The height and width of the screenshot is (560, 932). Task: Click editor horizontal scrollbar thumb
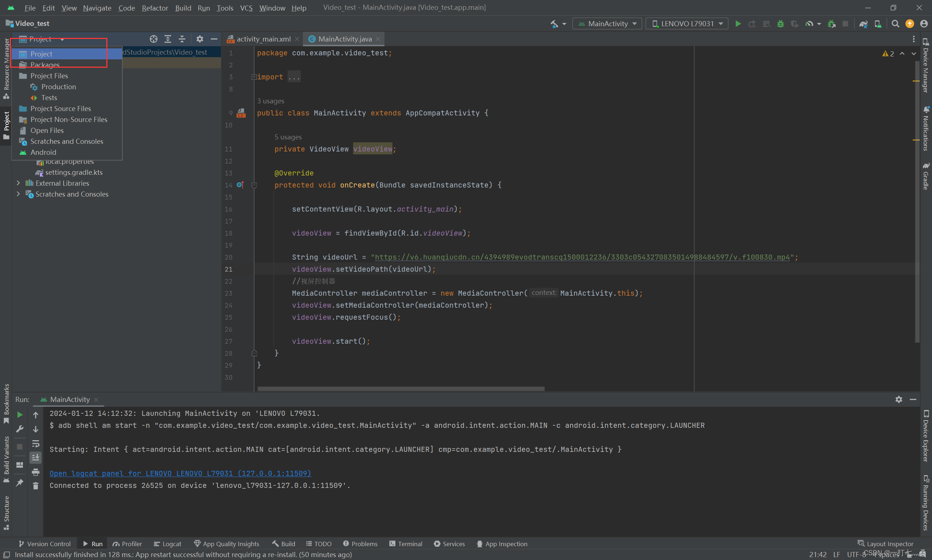tap(401, 388)
